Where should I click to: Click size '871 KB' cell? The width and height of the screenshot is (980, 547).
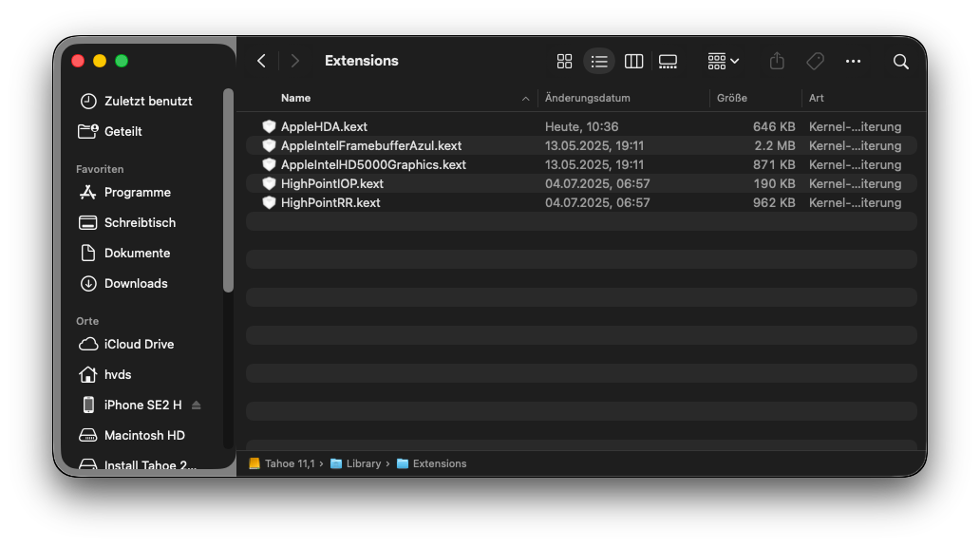[774, 164]
